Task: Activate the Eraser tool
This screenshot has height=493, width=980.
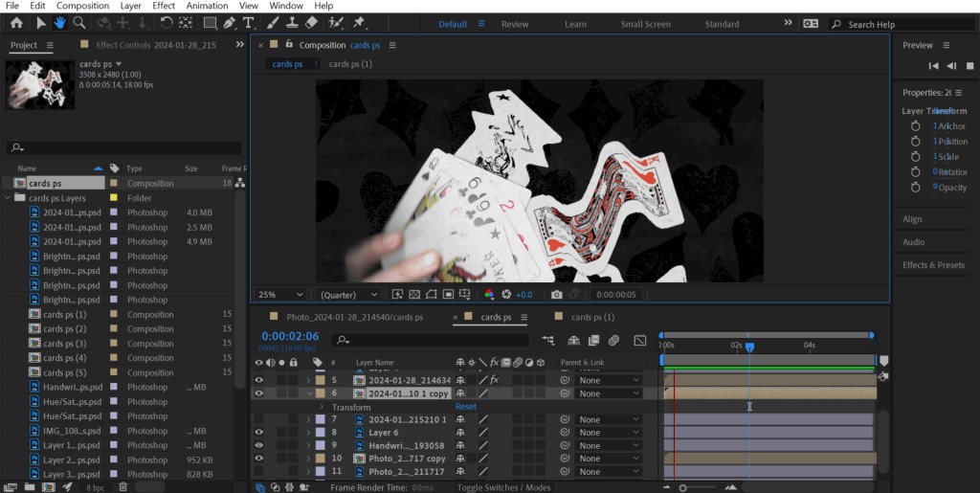Action: pos(312,23)
